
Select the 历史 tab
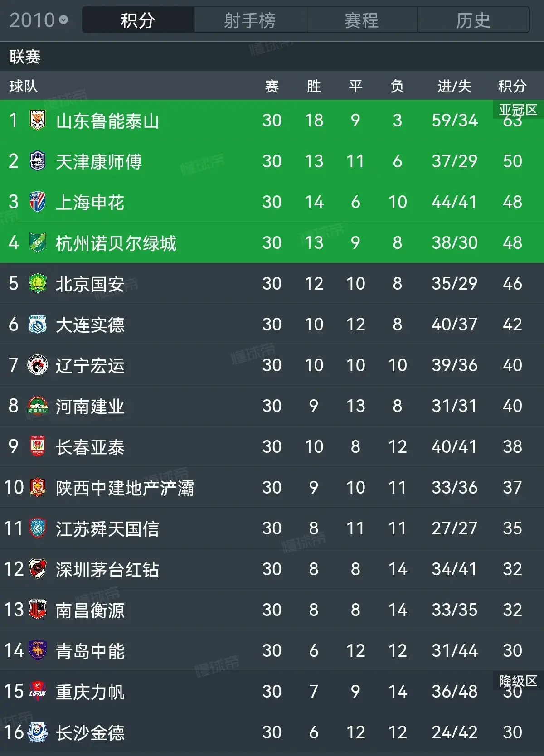pyautogui.click(x=473, y=20)
